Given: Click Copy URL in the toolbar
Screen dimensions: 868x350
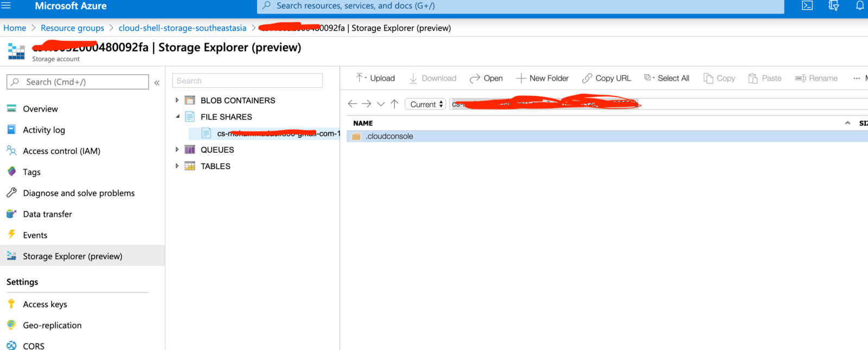Looking at the screenshot, I should point(607,78).
